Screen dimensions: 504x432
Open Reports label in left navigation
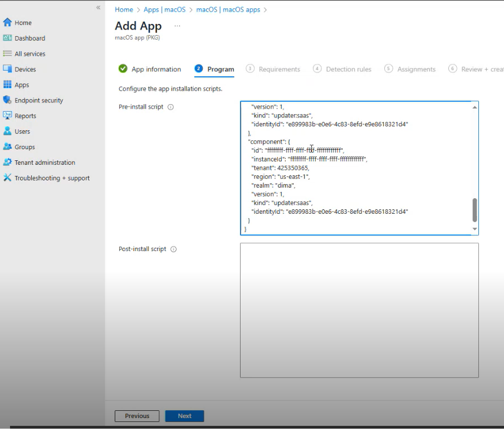[x=26, y=116]
